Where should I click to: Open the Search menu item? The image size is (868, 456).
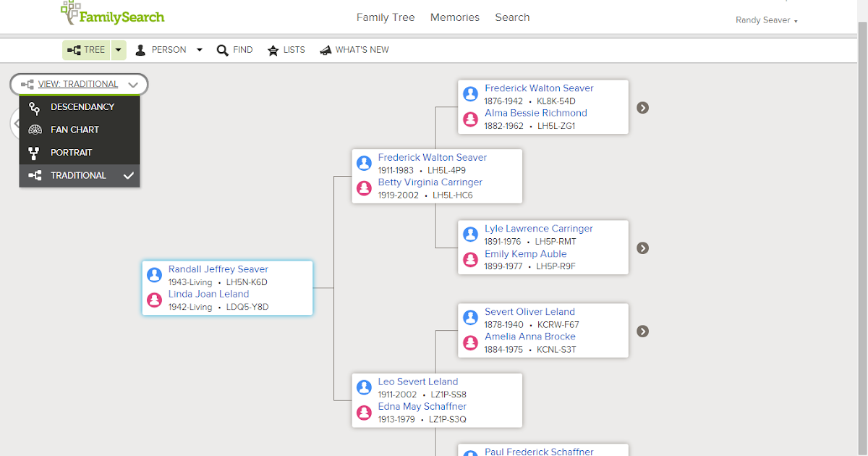[512, 17]
